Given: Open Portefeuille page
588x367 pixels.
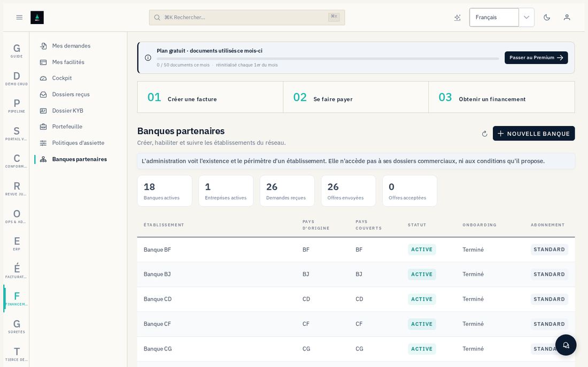Looking at the screenshot, I should click(67, 126).
